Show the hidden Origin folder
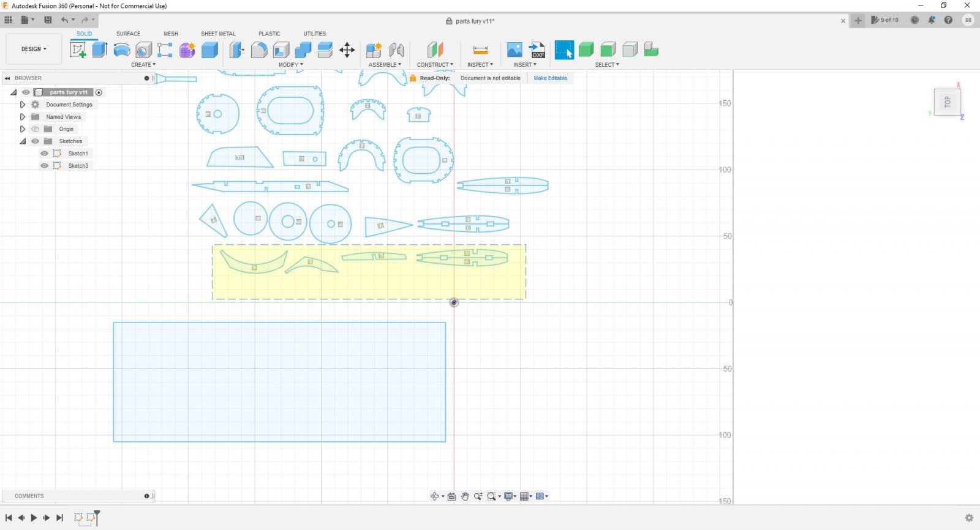This screenshot has width=980, height=530. click(x=35, y=129)
